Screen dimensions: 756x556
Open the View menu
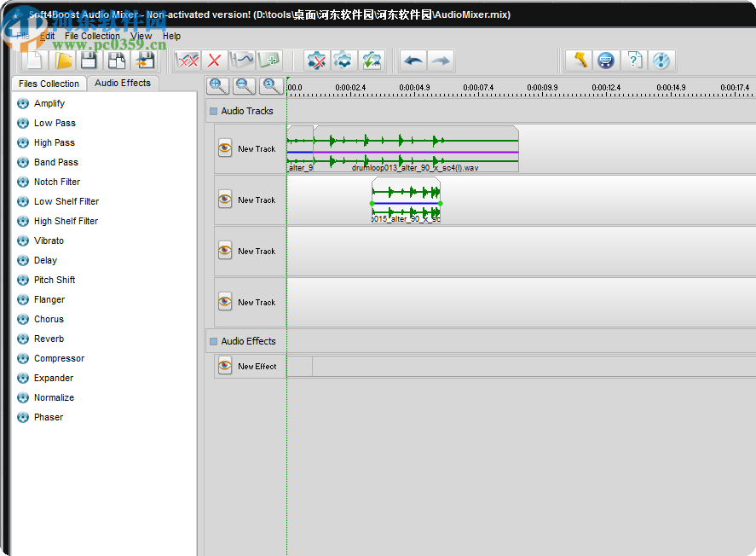coord(141,36)
